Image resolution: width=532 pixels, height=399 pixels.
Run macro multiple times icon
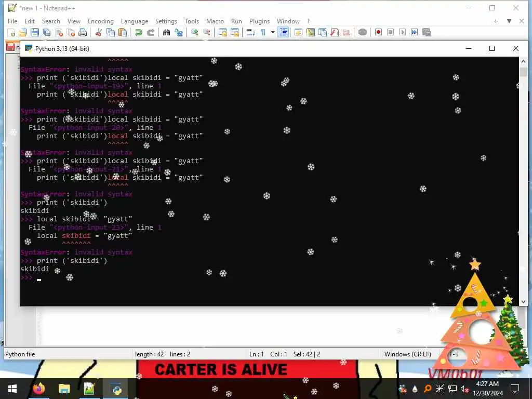tap(414, 33)
